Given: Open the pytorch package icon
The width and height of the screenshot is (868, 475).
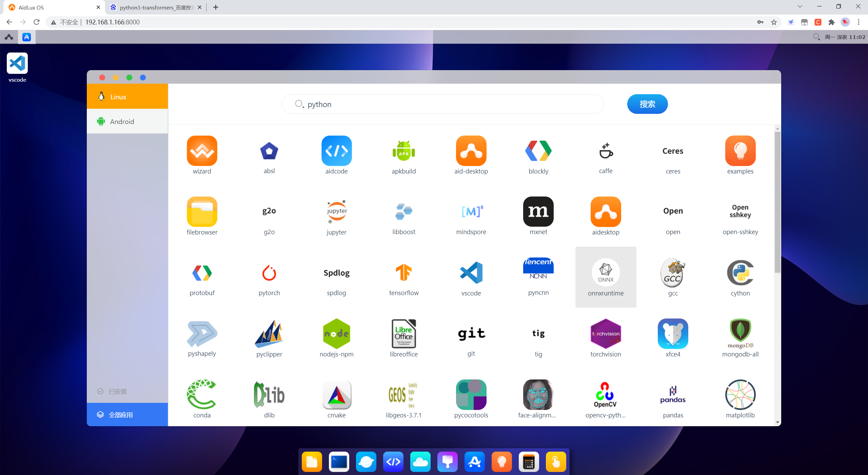Looking at the screenshot, I should point(269,273).
